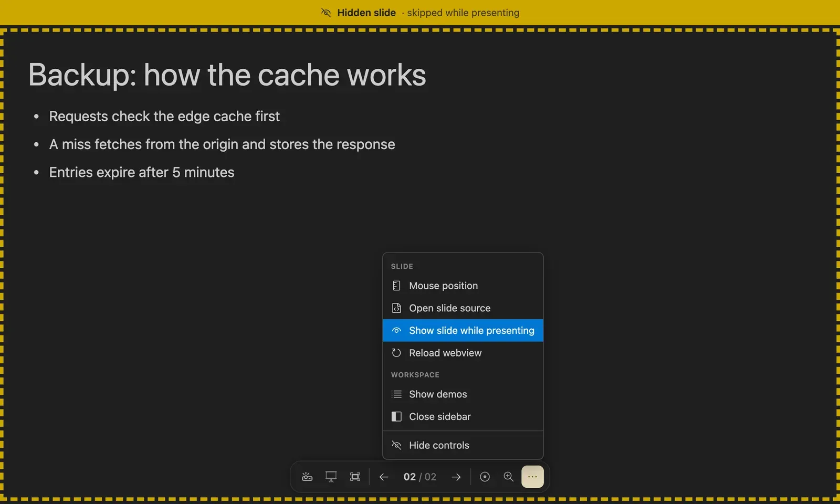This screenshot has height=504, width=840.
Task: Click 'skipped while presenting' banner text
Action: (463, 13)
